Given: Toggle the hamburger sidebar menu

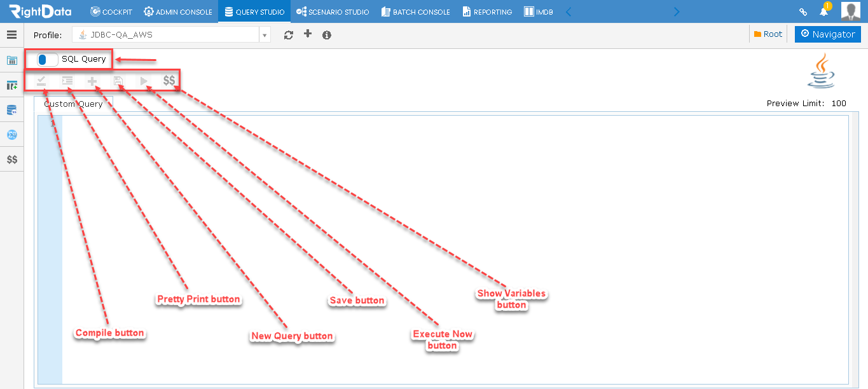Looking at the screenshot, I should [11, 35].
